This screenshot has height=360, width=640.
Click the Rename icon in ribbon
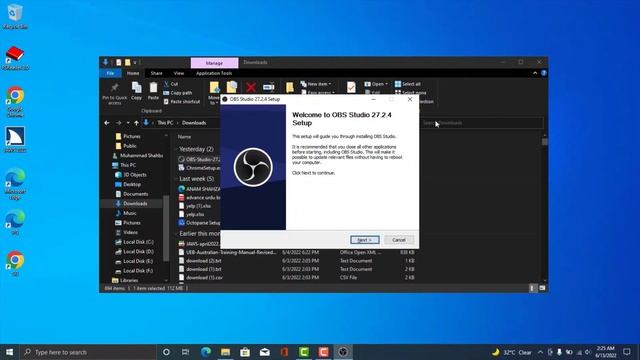pyautogui.click(x=269, y=87)
